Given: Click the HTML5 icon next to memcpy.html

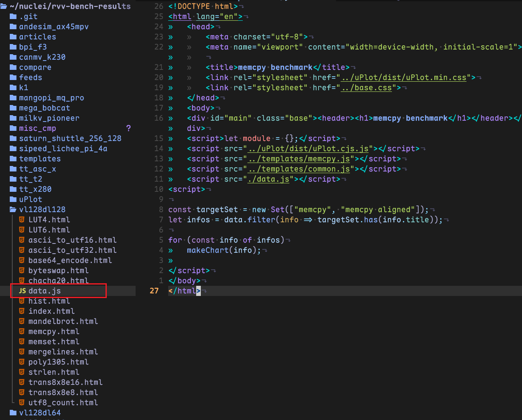Looking at the screenshot, I should pyautogui.click(x=22, y=332).
